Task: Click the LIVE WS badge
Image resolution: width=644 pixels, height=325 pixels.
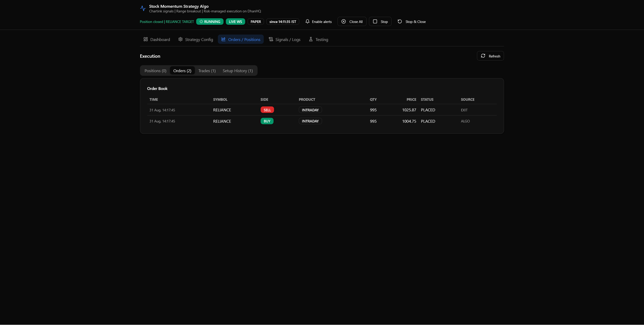Action: click(235, 22)
